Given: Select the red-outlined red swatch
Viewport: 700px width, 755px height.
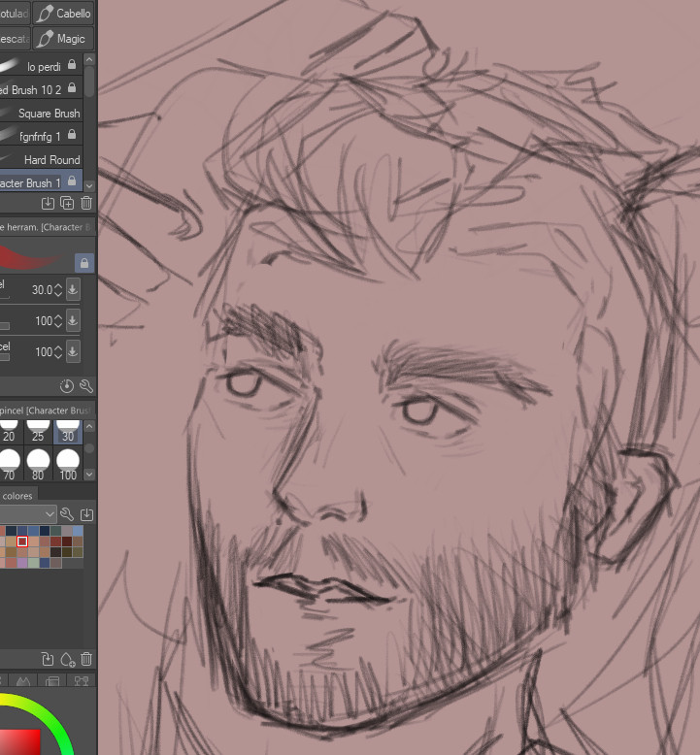Looking at the screenshot, I should [x=22, y=542].
